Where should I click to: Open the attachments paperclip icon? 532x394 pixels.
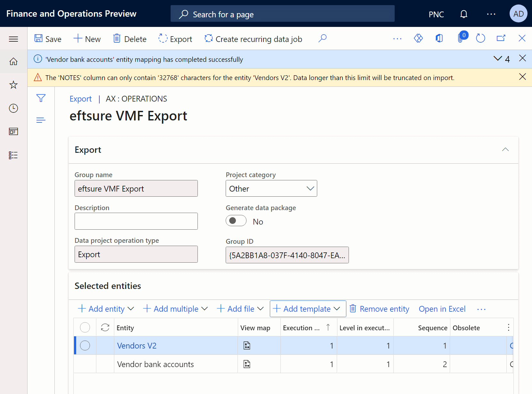pos(461,38)
